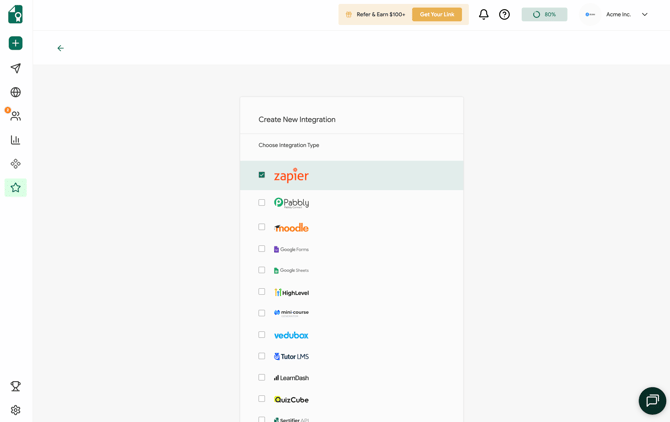Click the Google Sheets logo
Screen dimensions: 670x422
pos(291,270)
